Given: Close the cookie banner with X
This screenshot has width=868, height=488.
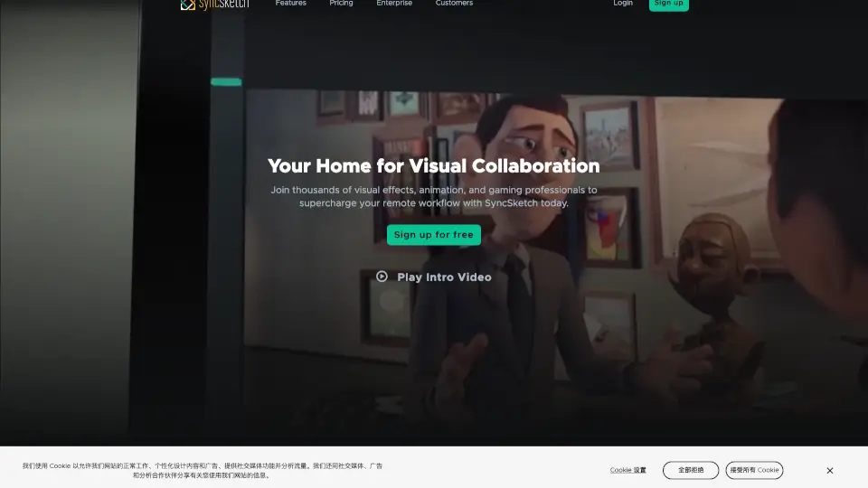Looking at the screenshot, I should 830,470.
